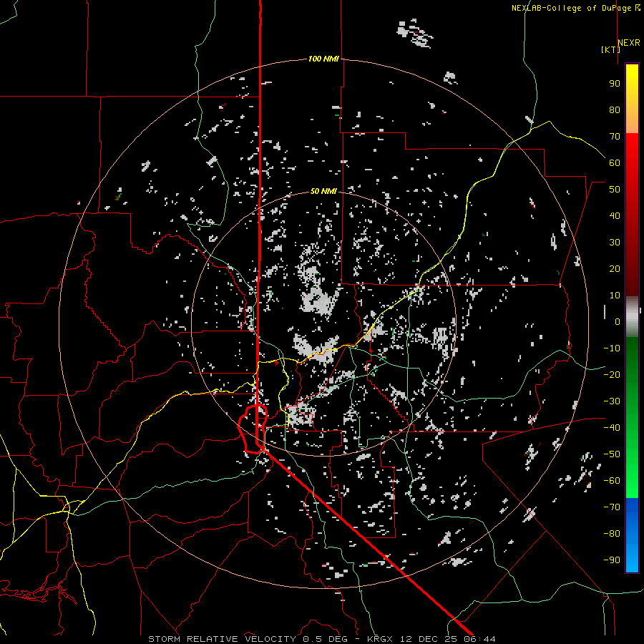Click the 80 knot scale value

coord(615,109)
